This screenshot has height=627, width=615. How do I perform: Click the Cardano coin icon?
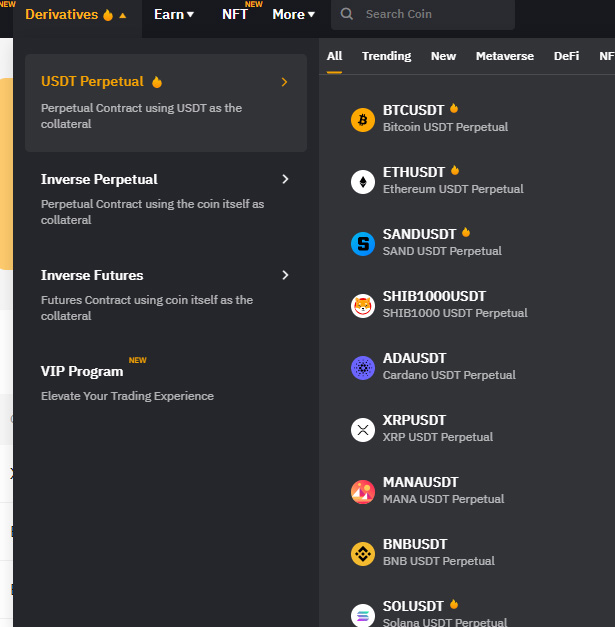point(363,368)
